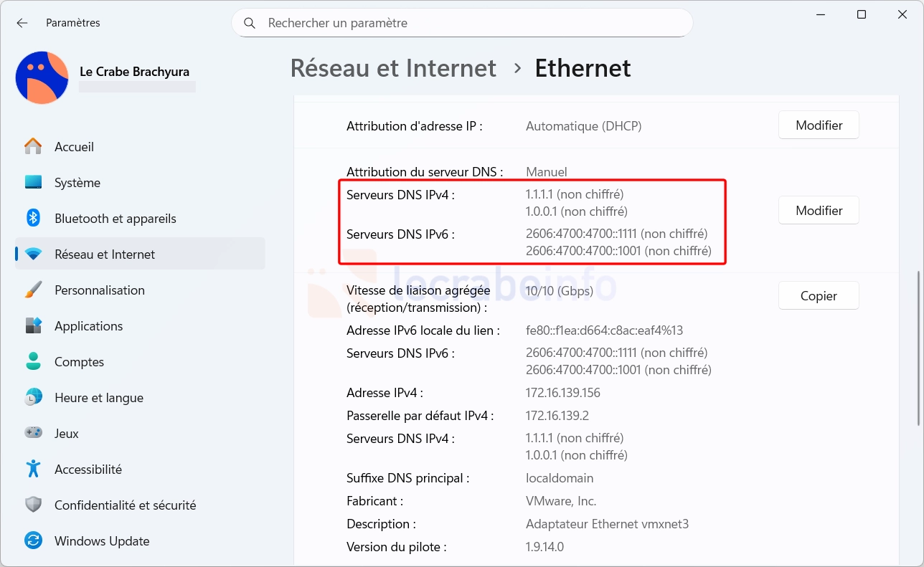Click the back arrow icon

(x=22, y=23)
